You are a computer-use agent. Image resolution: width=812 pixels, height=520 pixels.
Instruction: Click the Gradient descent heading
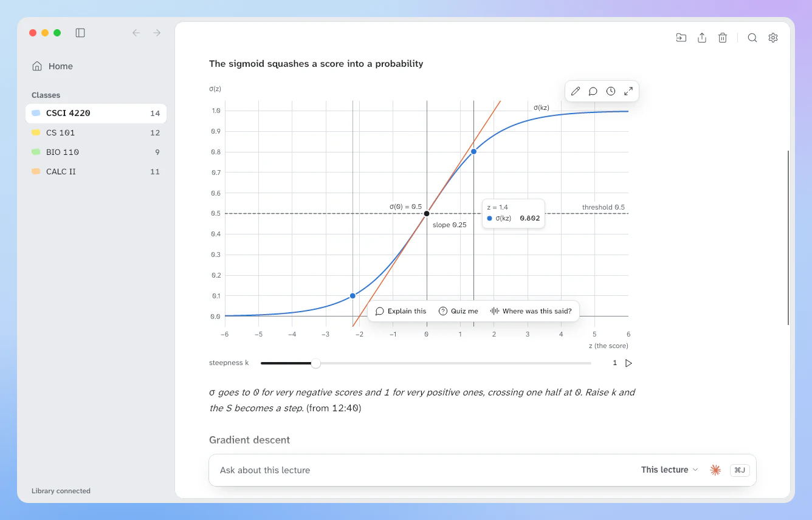(x=249, y=440)
